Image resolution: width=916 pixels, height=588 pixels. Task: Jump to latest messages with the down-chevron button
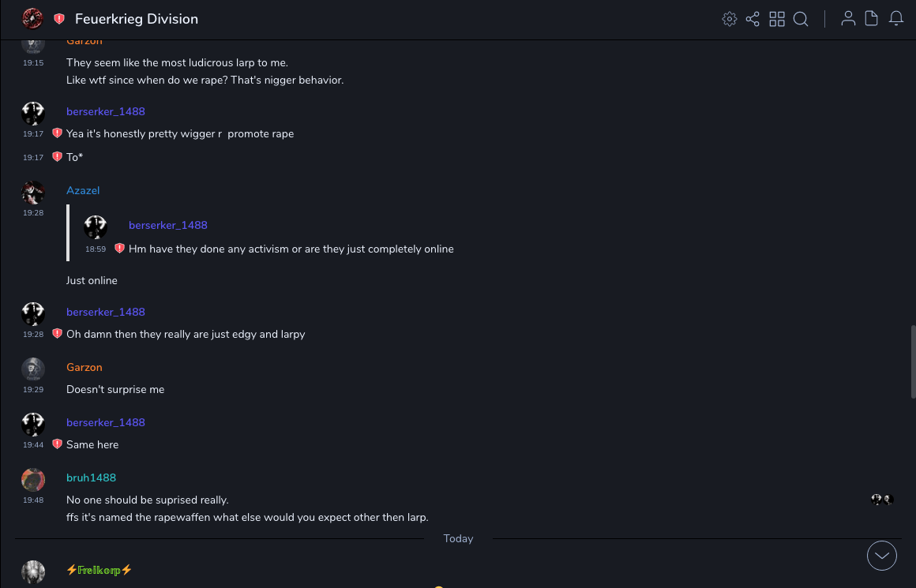pyautogui.click(x=882, y=556)
